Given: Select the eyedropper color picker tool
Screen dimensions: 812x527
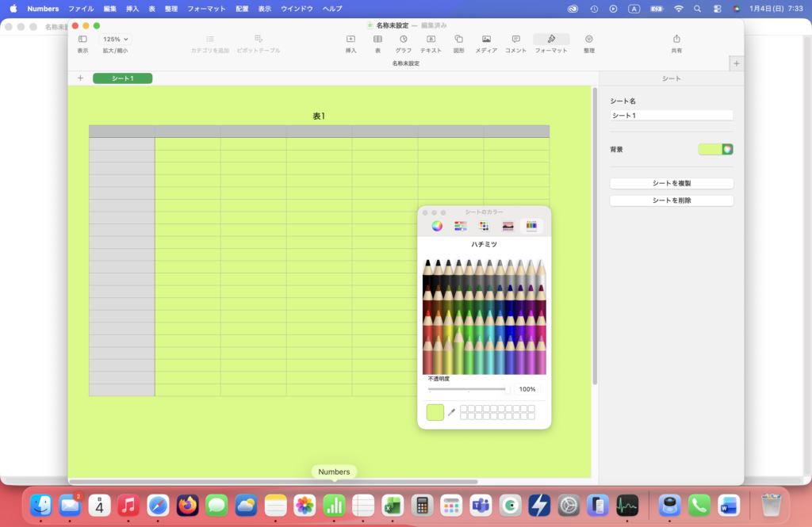Looking at the screenshot, I should [x=452, y=412].
